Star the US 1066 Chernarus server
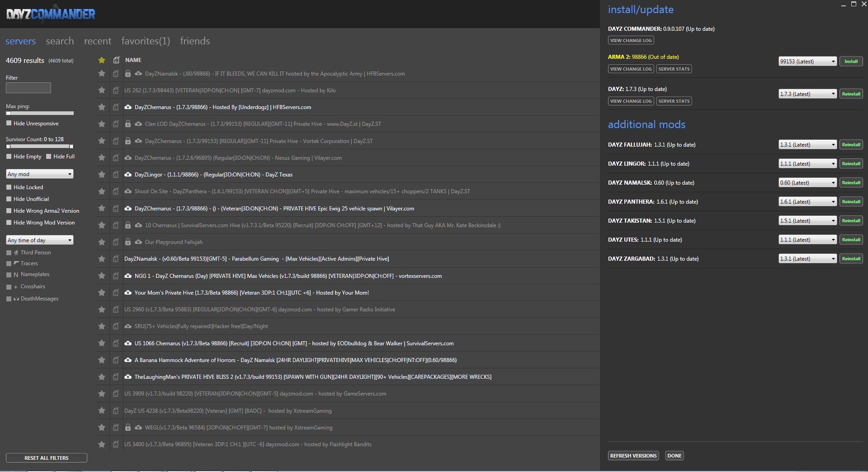 (x=102, y=343)
